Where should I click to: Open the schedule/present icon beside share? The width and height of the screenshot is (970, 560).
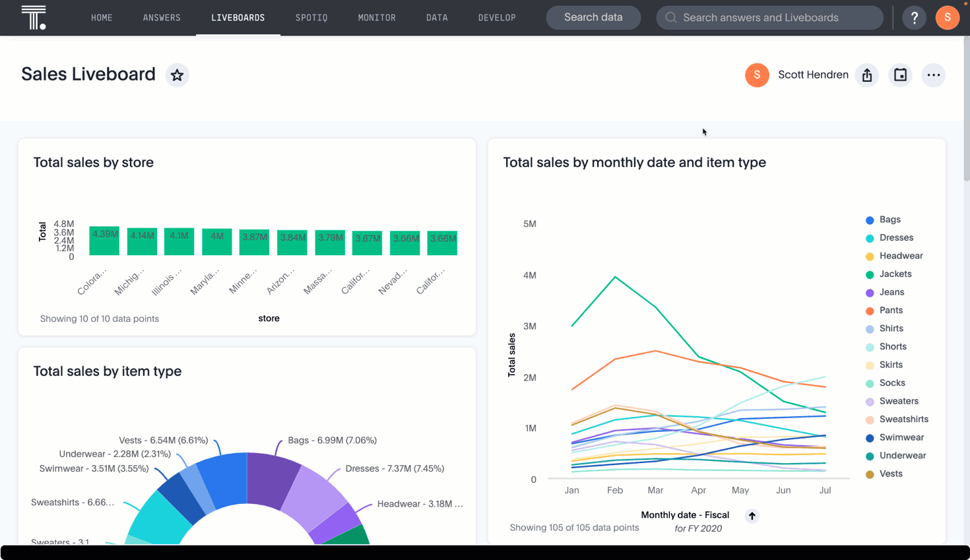click(900, 75)
